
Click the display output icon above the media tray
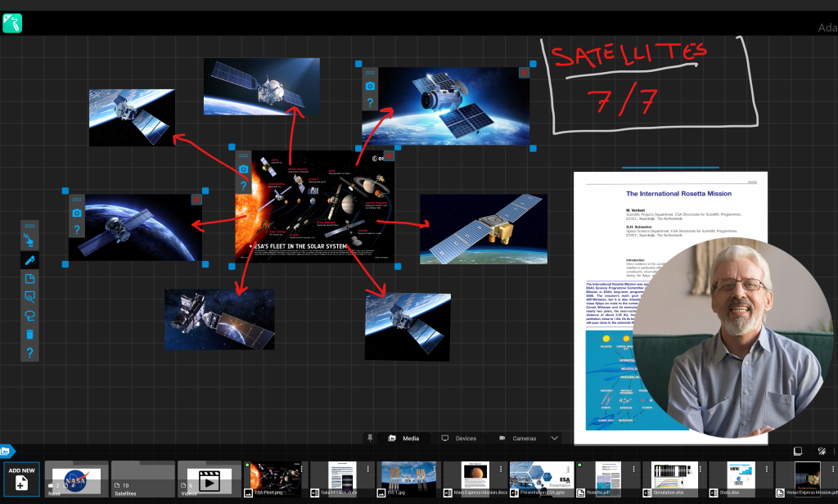(x=798, y=450)
